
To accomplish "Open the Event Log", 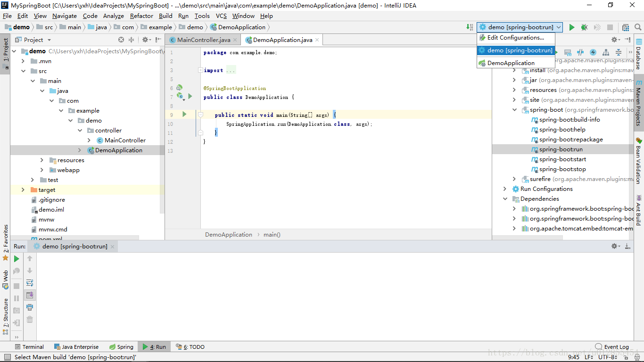I will coord(612,347).
